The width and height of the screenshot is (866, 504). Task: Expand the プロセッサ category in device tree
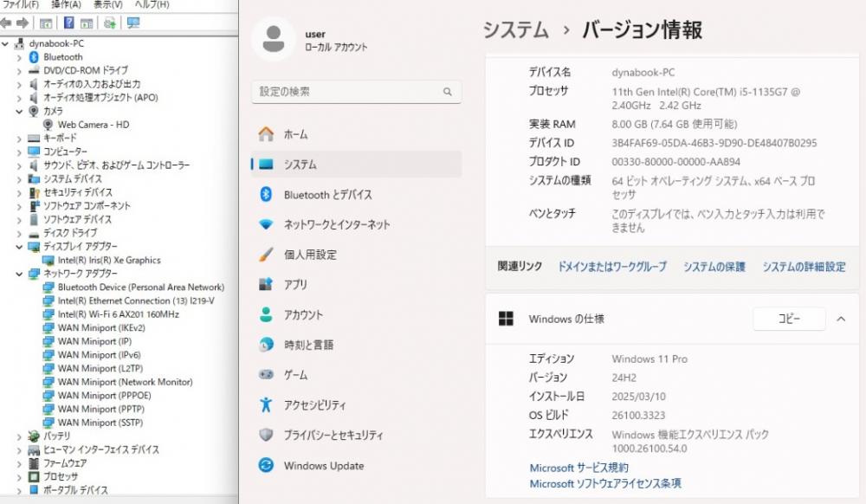coord(19,477)
